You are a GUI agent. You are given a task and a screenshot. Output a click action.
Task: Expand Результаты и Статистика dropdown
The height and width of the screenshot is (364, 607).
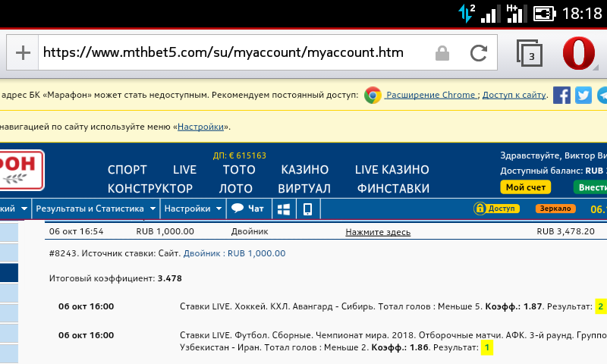pos(96,209)
